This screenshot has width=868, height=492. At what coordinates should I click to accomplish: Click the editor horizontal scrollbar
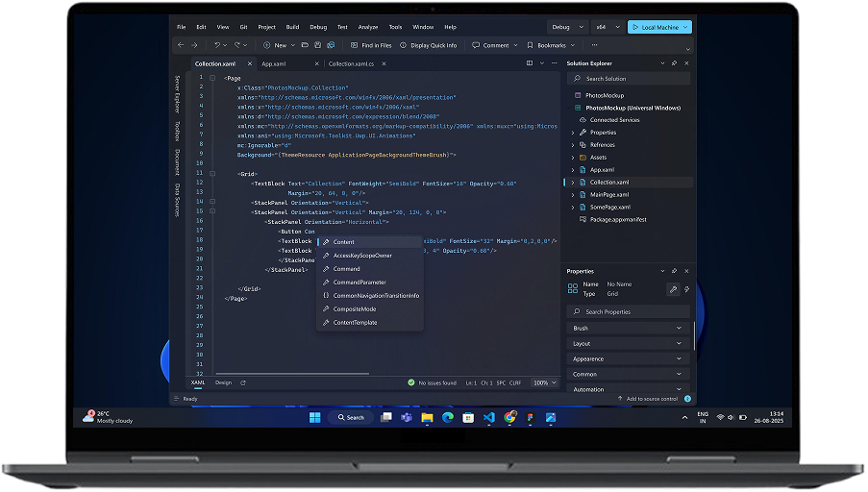[x=292, y=374]
